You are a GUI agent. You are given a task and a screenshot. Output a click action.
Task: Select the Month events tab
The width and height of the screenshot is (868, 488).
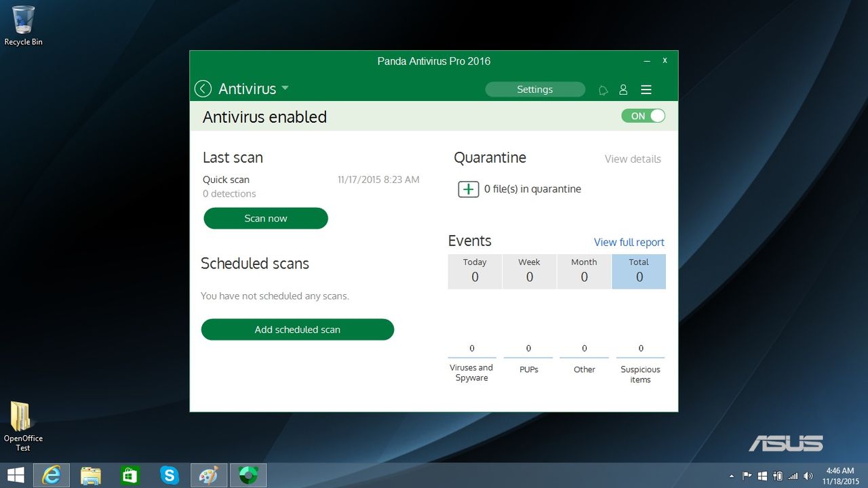point(584,271)
